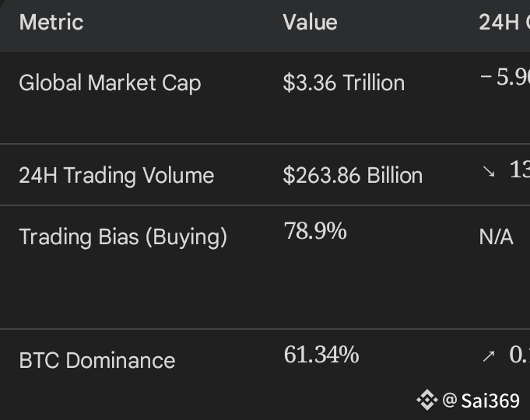Click the N/A cell in the Trading Bias row
530x420 pixels.
496,237
